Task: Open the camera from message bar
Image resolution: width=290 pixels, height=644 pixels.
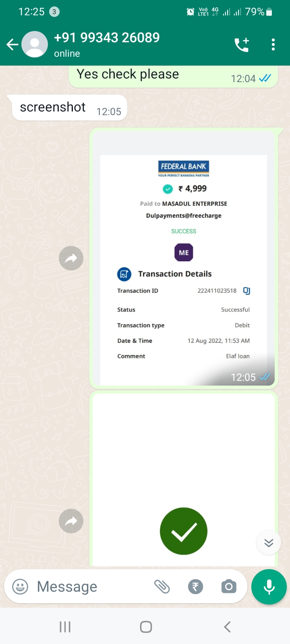Action: pyautogui.click(x=229, y=586)
